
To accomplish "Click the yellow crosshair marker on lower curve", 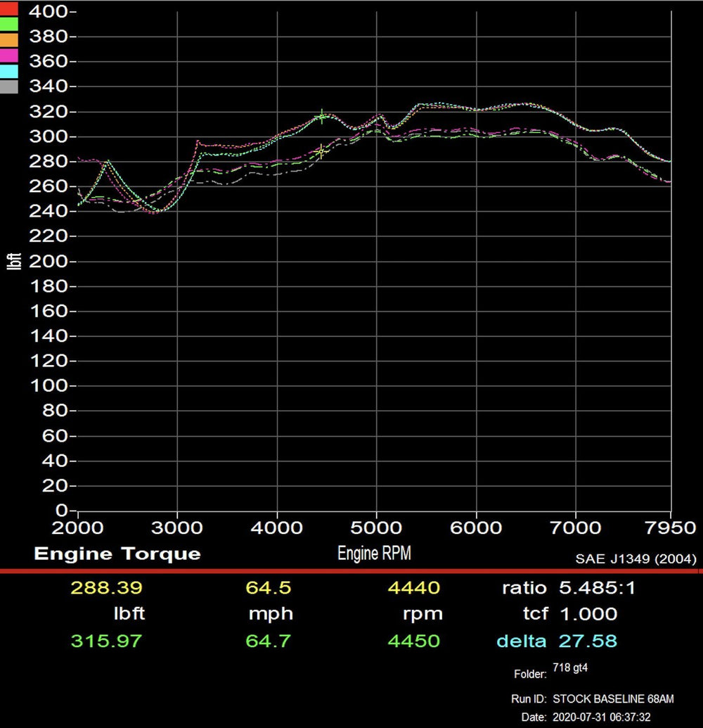I will click(x=321, y=151).
